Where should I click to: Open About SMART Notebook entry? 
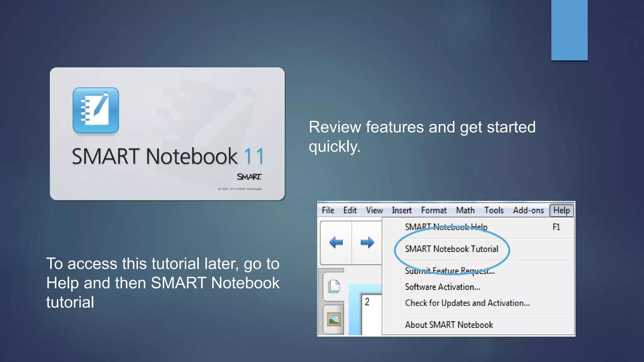pos(449,325)
